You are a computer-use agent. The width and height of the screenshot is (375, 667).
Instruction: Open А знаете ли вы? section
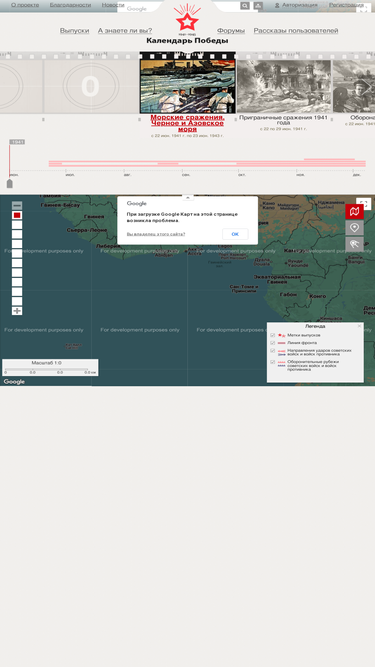[x=125, y=31]
